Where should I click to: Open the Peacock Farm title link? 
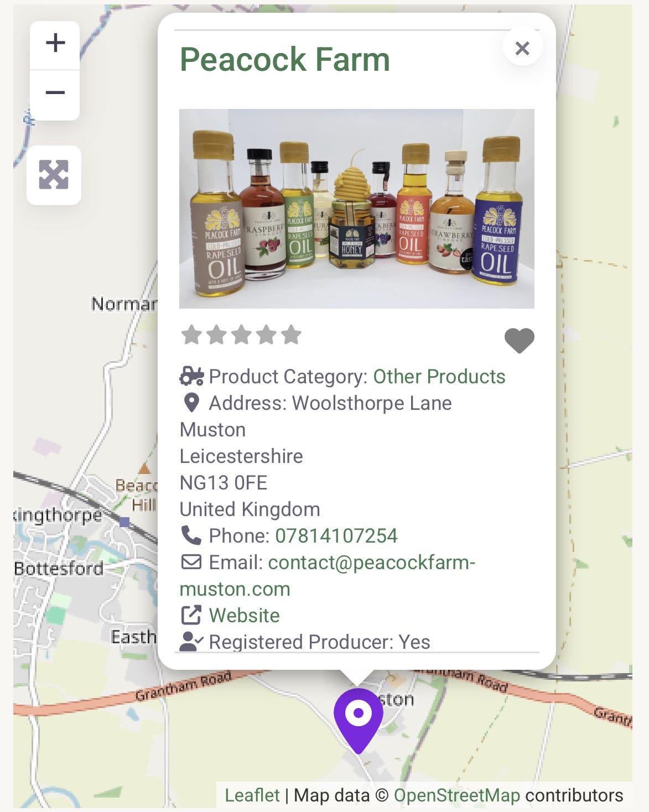click(x=285, y=59)
